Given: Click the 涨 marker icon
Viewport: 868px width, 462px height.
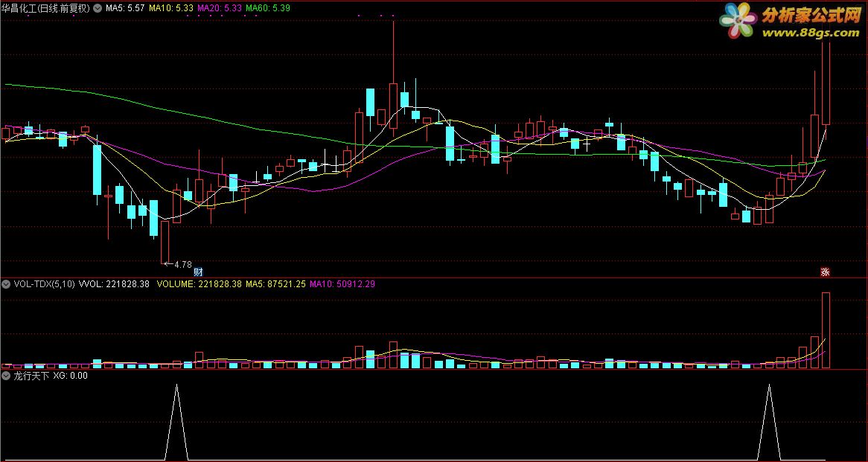Looking at the screenshot, I should coord(825,271).
